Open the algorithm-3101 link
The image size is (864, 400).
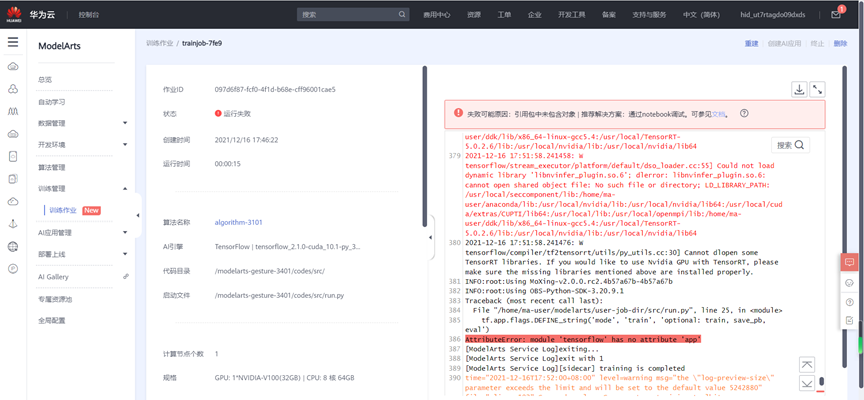(x=239, y=223)
